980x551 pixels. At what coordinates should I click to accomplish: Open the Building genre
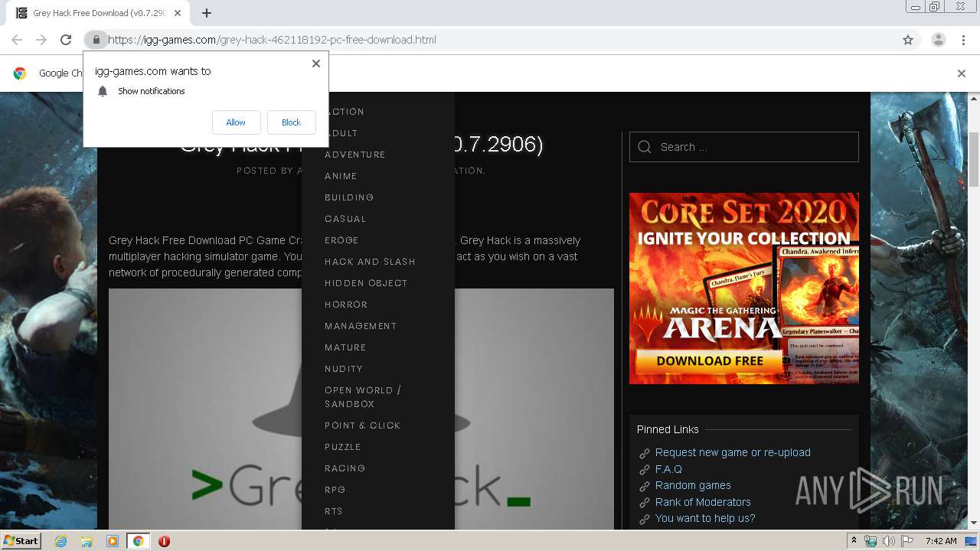(x=349, y=197)
